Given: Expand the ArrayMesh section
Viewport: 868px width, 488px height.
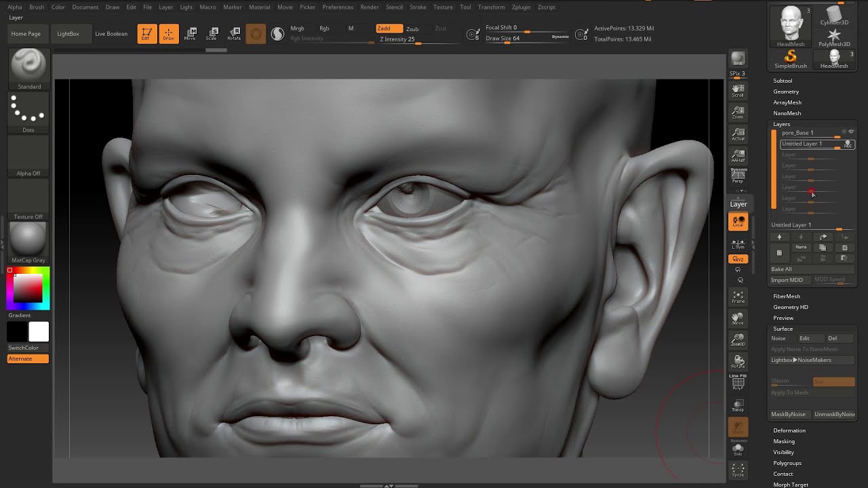Looking at the screenshot, I should 787,102.
